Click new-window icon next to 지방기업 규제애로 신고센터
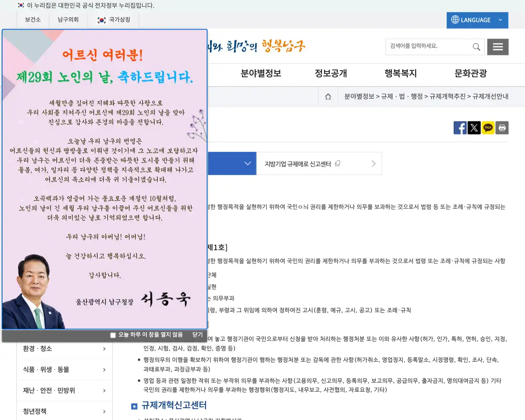Screen dimensions: 525x420 pos(338,163)
